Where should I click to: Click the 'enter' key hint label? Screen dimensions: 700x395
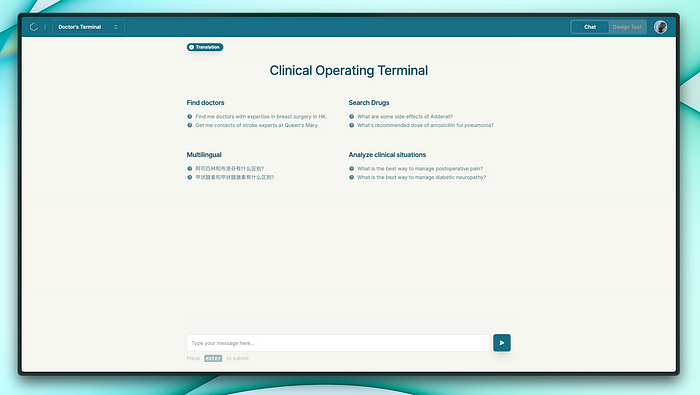[213, 358]
